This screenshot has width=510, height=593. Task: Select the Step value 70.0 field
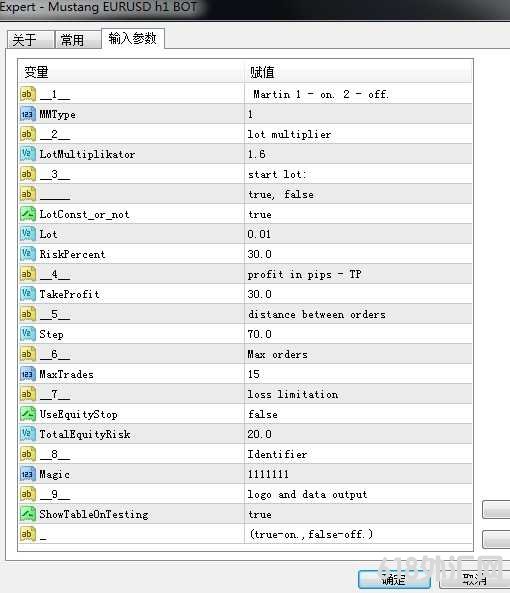pyautogui.click(x=358, y=334)
